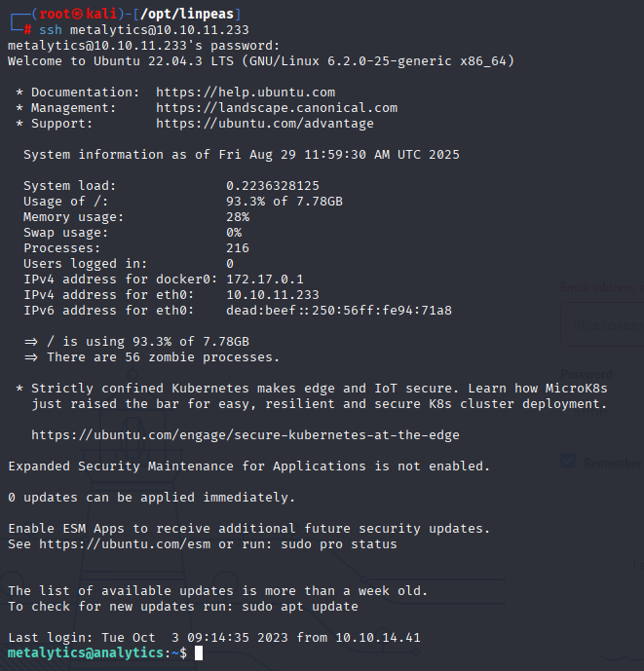Open the help.ubuntu.com documentation link
The height and width of the screenshot is (671, 644).
246,93
